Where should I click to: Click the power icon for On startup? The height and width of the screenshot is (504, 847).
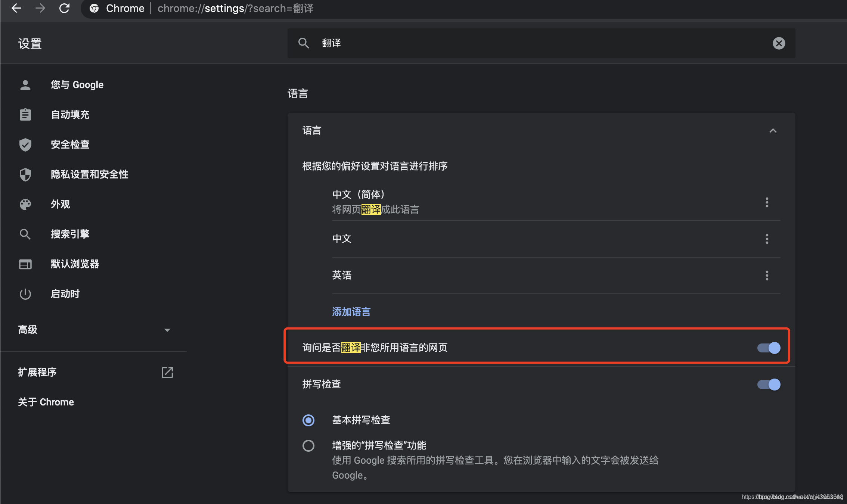25,294
